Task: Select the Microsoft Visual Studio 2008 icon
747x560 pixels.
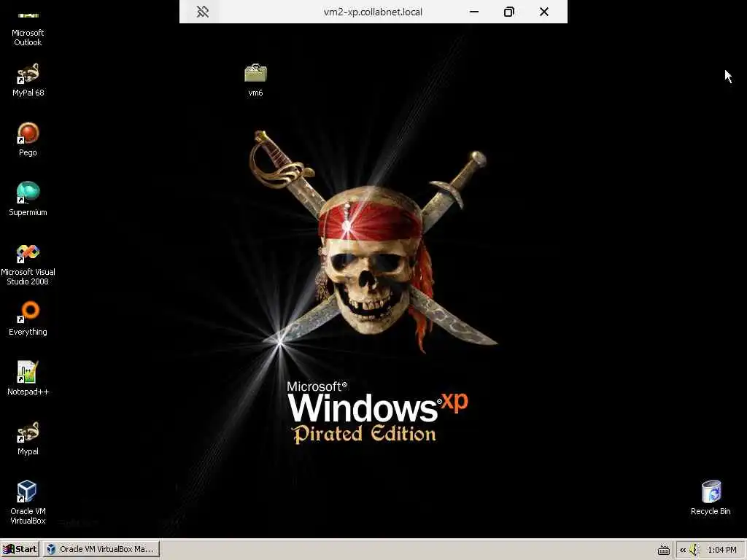Action: 28,264
